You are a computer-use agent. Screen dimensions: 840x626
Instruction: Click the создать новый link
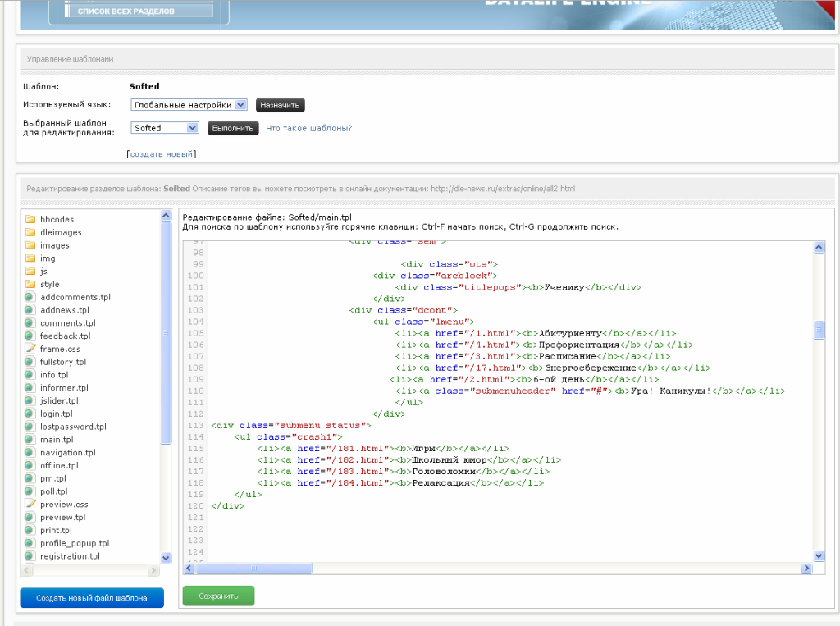(161, 154)
